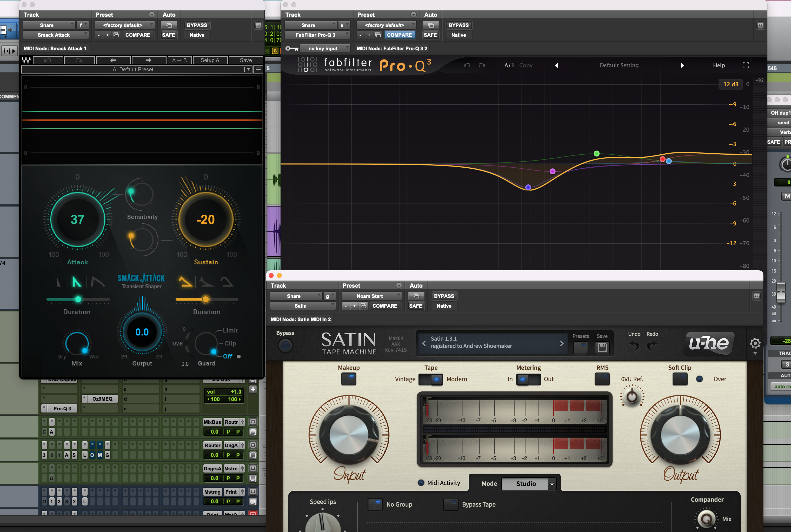The height and width of the screenshot is (532, 791).
Task: Click automation enable icon in Satin window
Action: (416, 296)
